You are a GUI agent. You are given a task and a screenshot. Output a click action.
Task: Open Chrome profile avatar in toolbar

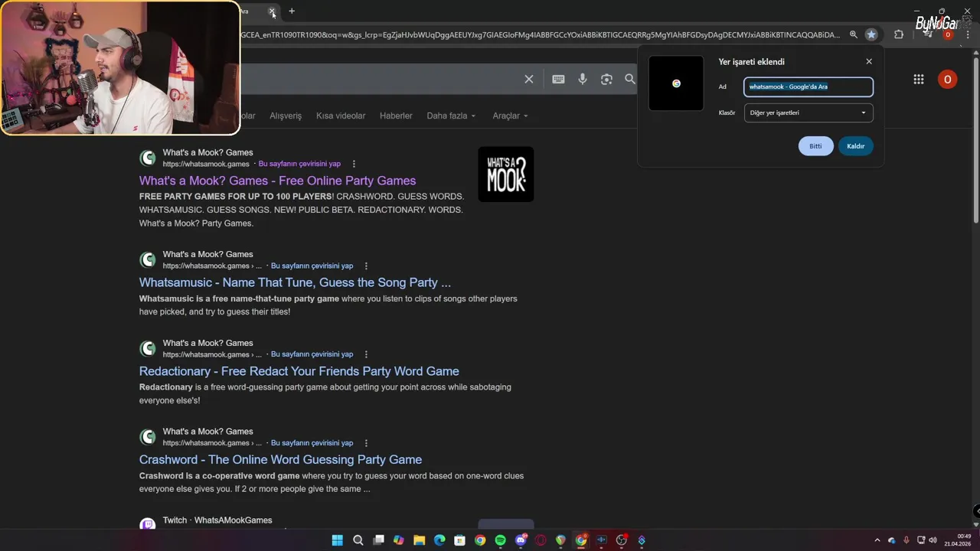(x=948, y=34)
